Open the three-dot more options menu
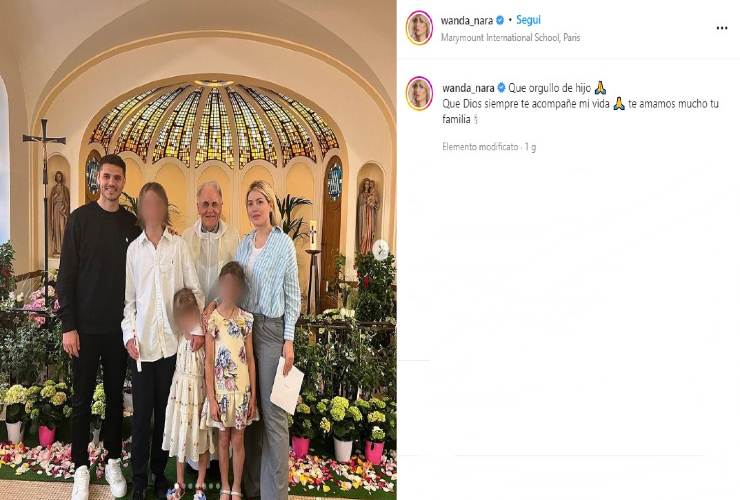The width and height of the screenshot is (740, 500). tap(722, 28)
